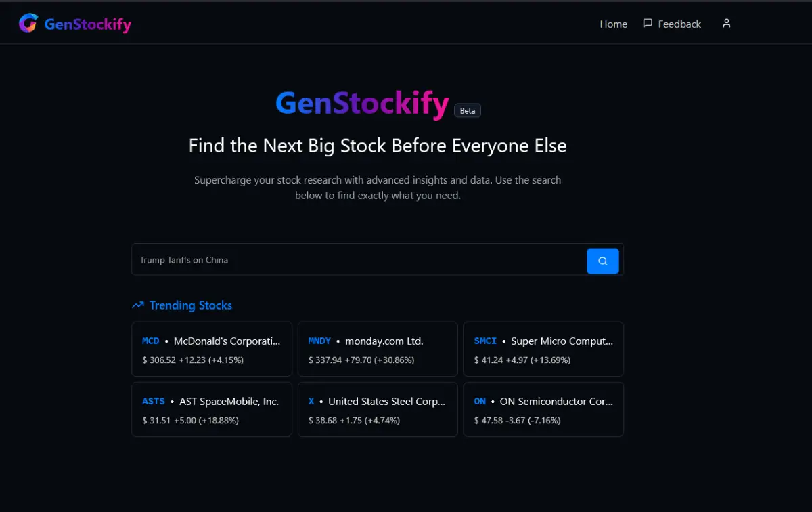Open the user profile icon
Viewport: 812px width, 512px height.
(726, 23)
